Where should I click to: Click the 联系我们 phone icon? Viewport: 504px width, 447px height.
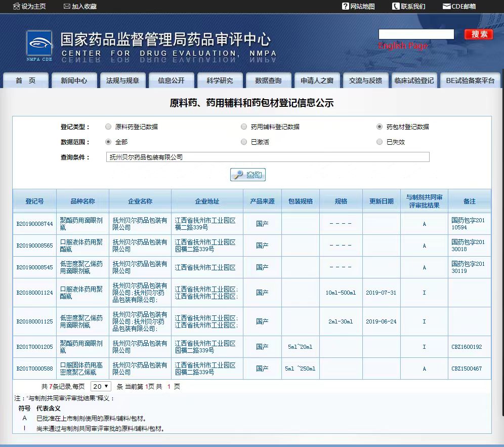point(396,7)
